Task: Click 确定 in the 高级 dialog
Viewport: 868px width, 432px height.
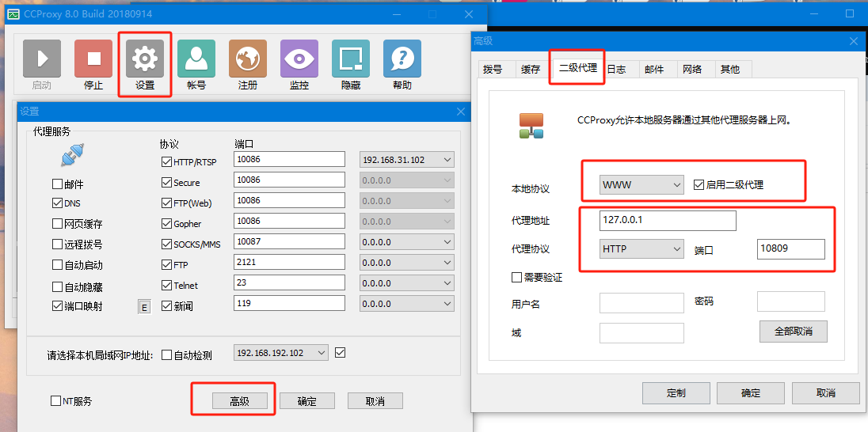Action: 752,392
